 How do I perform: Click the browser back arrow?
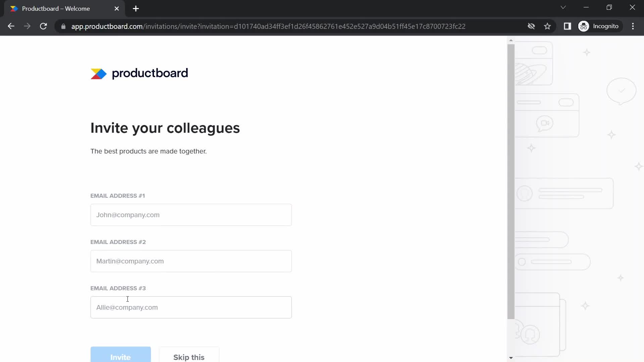(11, 26)
